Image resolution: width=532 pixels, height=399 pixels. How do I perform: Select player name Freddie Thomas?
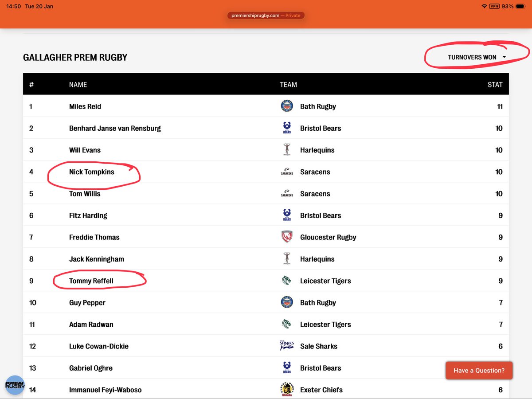tap(94, 237)
